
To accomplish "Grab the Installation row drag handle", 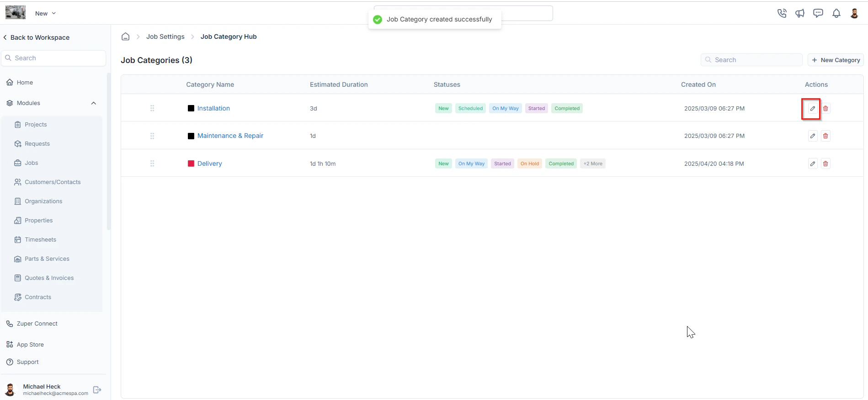I will pyautogui.click(x=152, y=108).
